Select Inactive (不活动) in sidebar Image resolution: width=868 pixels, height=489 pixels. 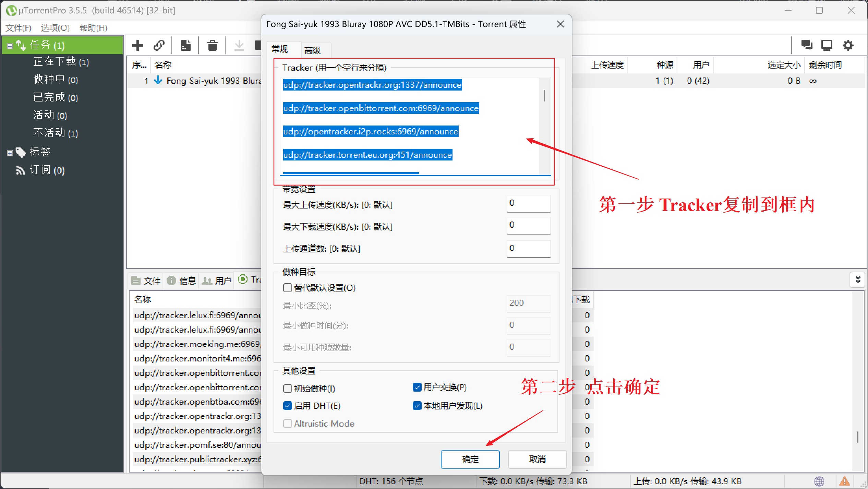[56, 133]
